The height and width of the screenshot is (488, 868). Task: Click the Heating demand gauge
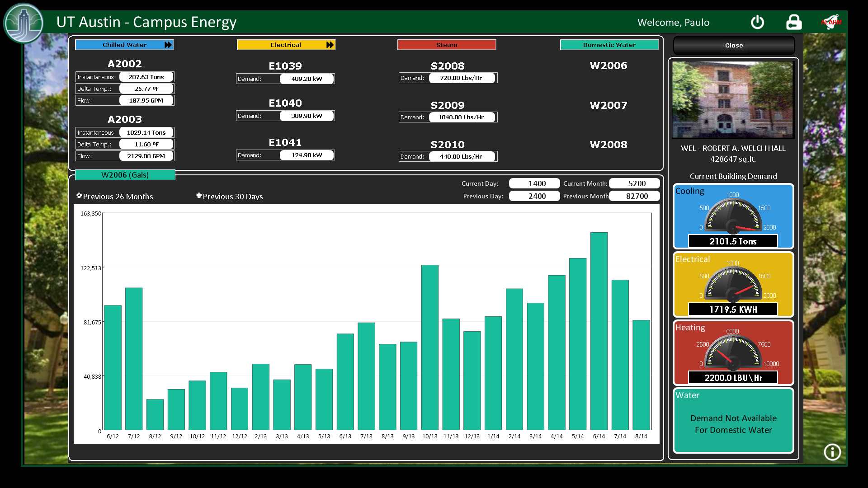point(733,352)
